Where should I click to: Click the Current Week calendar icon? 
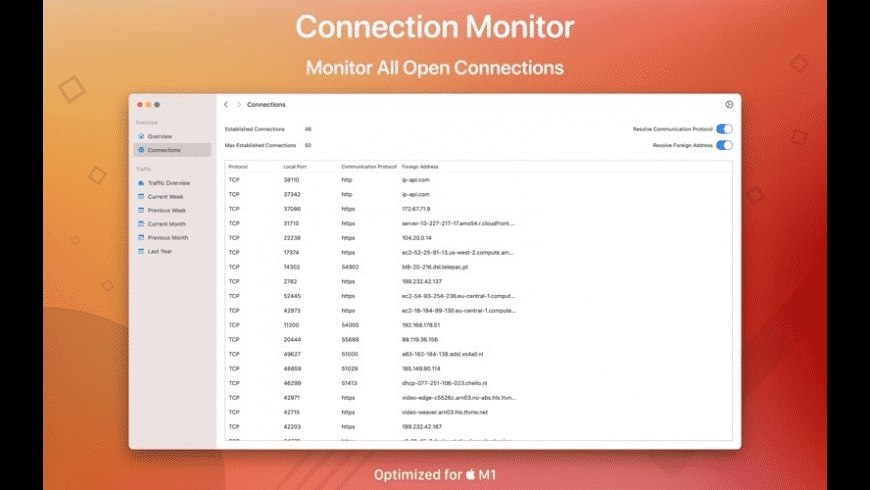[x=141, y=197]
